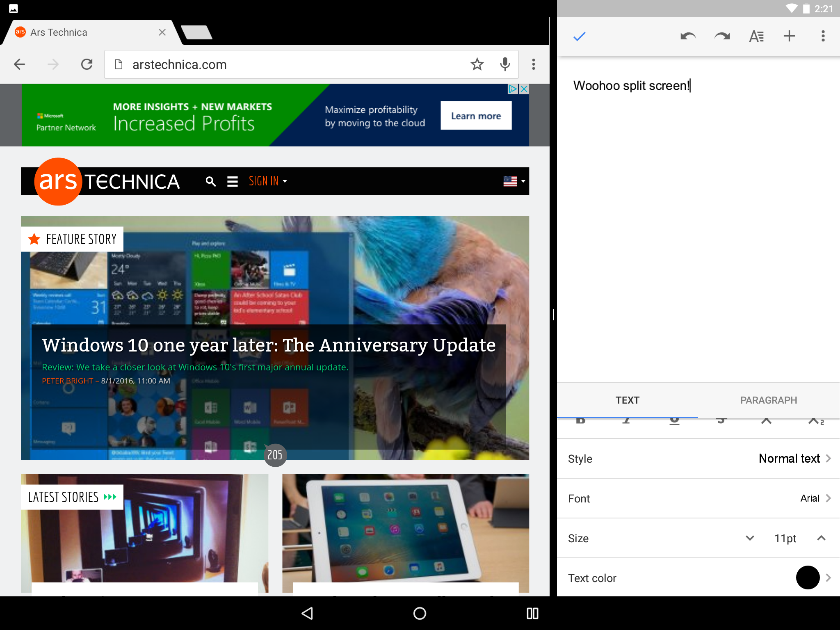The width and height of the screenshot is (840, 630).
Task: Undo the last edit in Docs
Action: (x=688, y=37)
